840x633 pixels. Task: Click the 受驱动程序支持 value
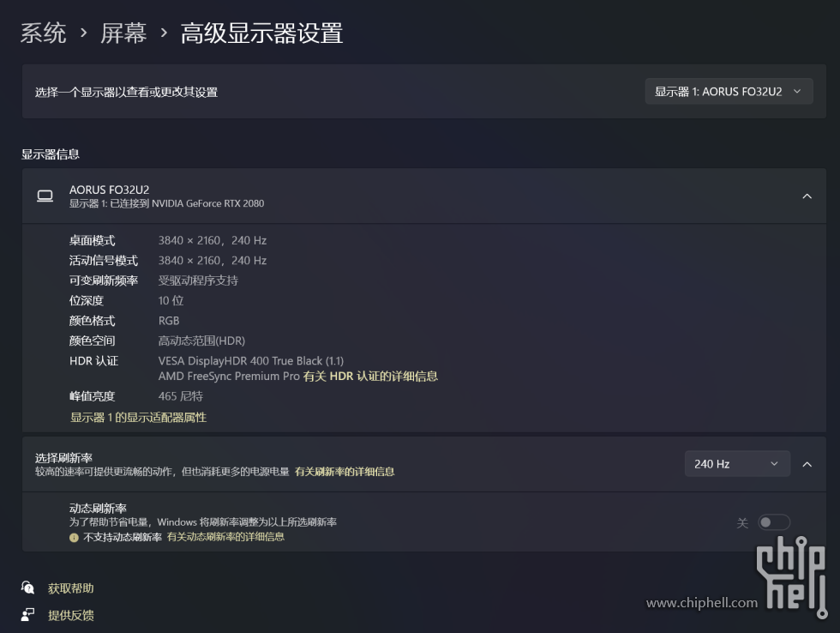(198, 280)
